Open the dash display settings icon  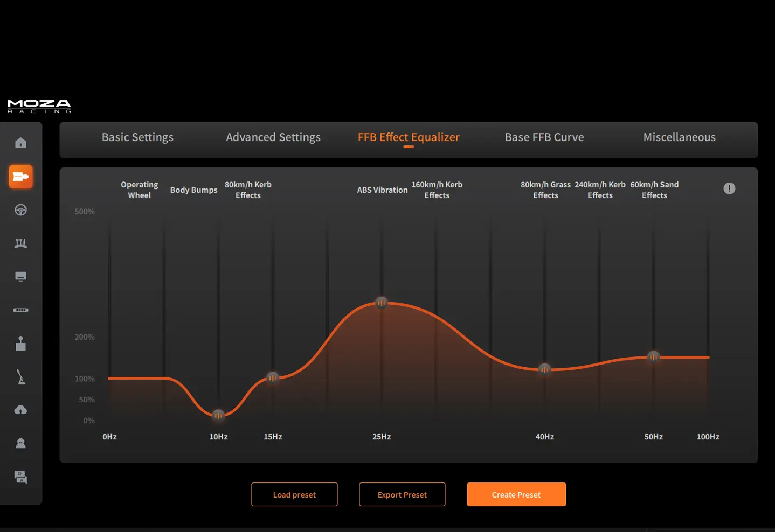[x=20, y=277]
